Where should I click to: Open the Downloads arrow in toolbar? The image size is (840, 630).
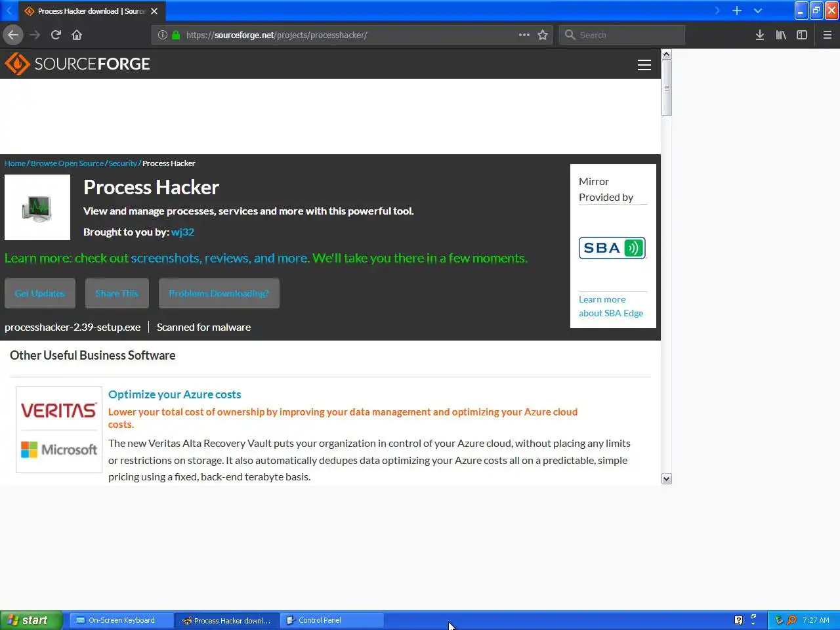759,35
